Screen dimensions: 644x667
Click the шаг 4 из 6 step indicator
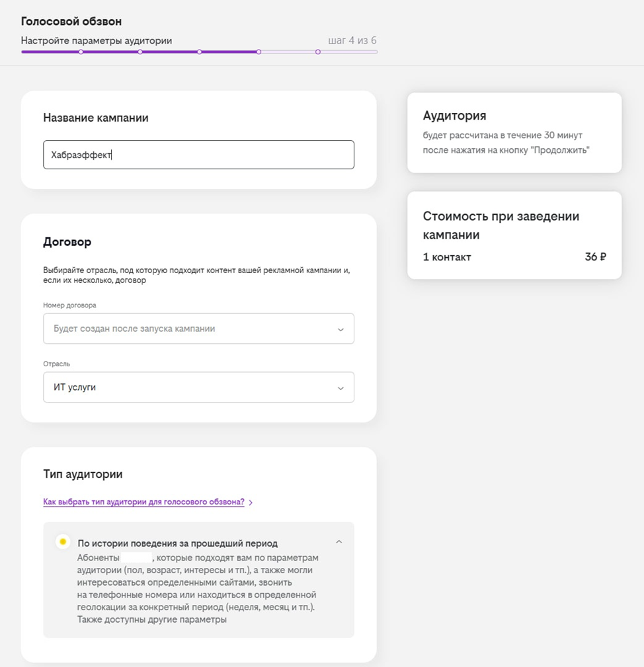pyautogui.click(x=352, y=41)
